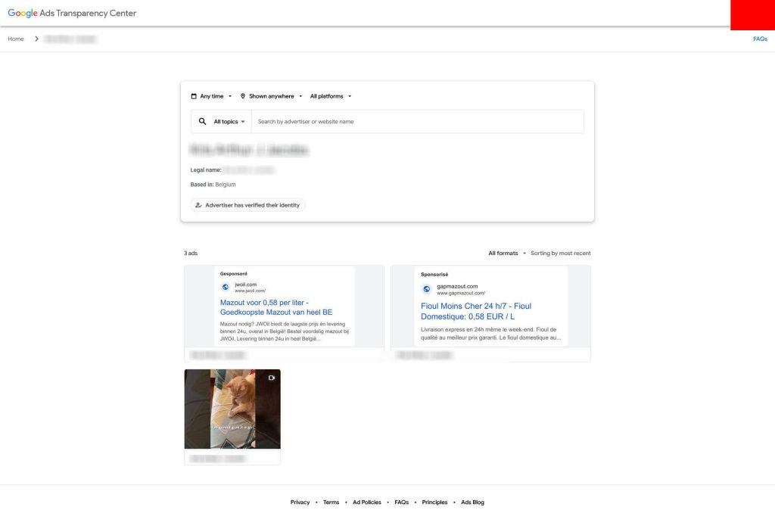Open the All platforms dropdown
The image size is (775, 532).
tap(330, 96)
